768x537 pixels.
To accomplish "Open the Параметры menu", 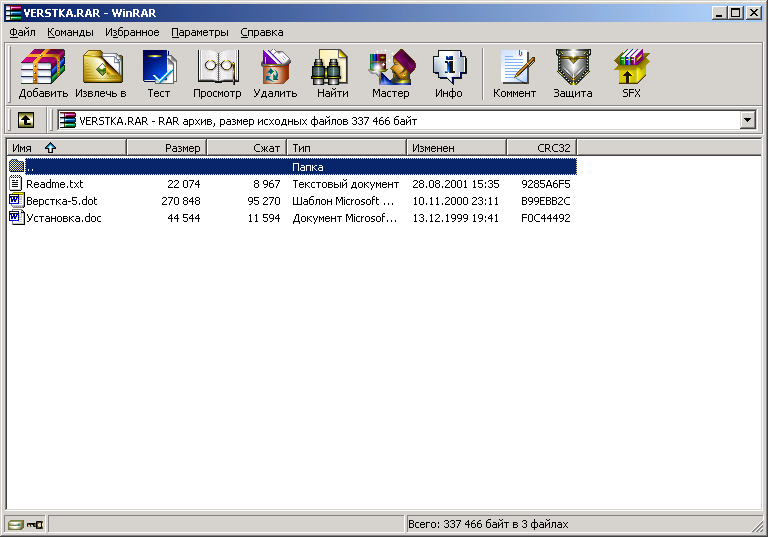I will [x=200, y=32].
